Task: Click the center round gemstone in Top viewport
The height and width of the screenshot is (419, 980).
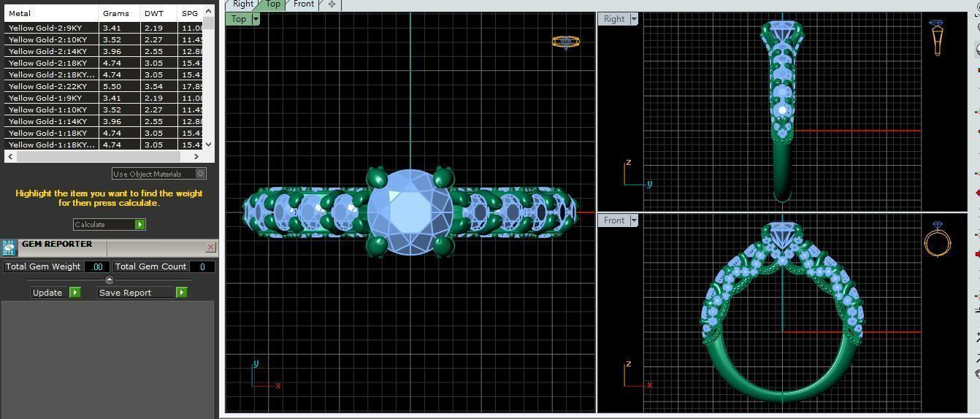Action: pos(410,212)
